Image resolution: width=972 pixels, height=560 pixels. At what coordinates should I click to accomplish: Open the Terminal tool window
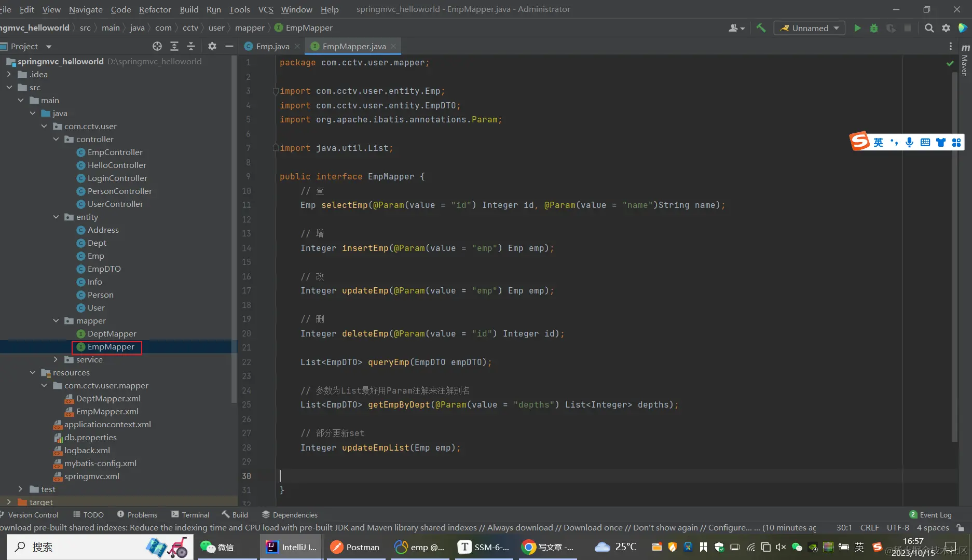tap(190, 514)
